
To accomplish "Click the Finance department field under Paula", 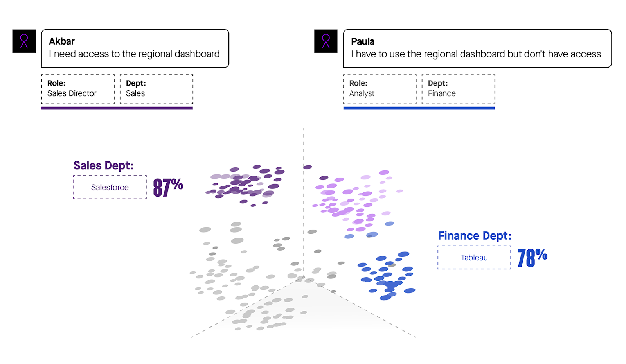I will [458, 89].
